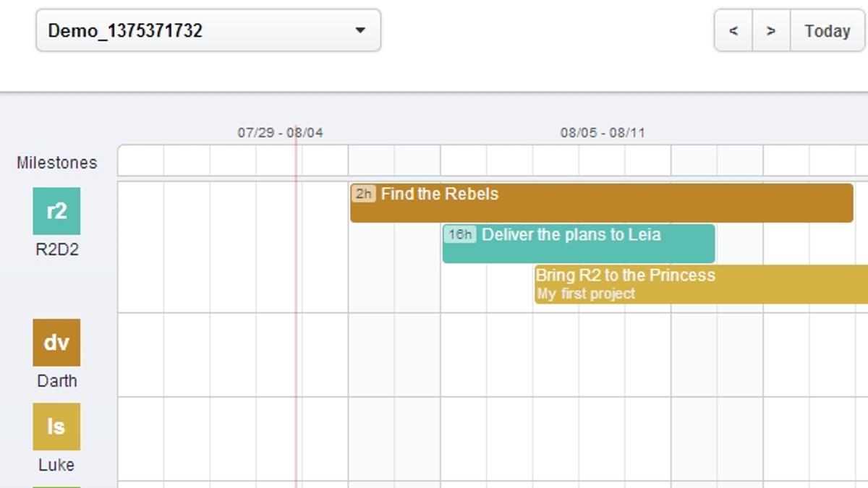
Task: Click the R2D2 name label
Action: [57, 250]
